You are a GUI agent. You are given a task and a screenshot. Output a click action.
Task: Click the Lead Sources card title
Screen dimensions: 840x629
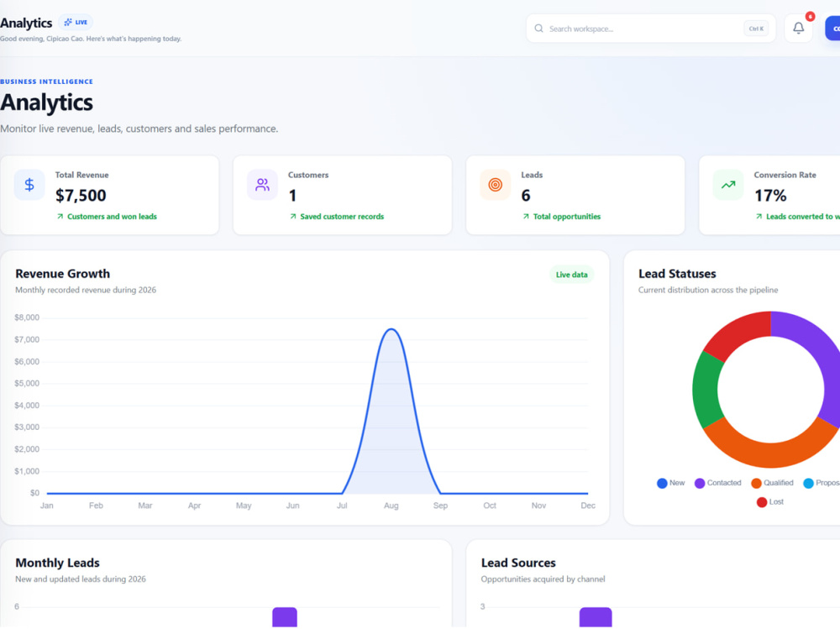518,563
